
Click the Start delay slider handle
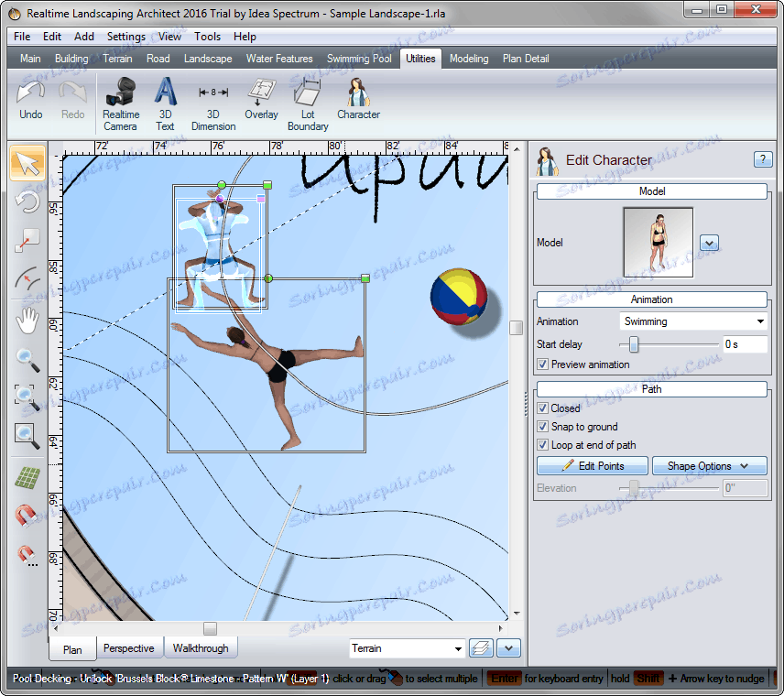(x=634, y=344)
